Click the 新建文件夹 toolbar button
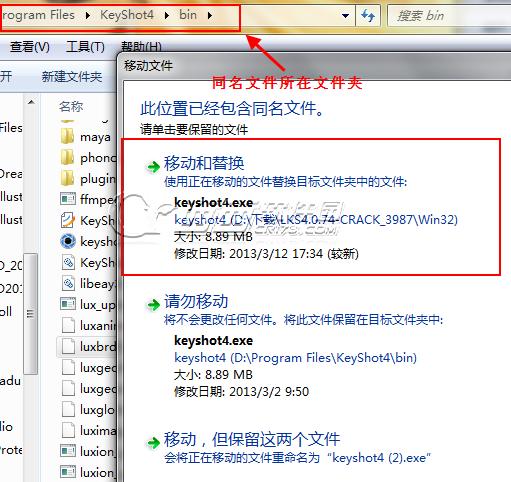The width and height of the screenshot is (511, 482). pyautogui.click(x=72, y=77)
